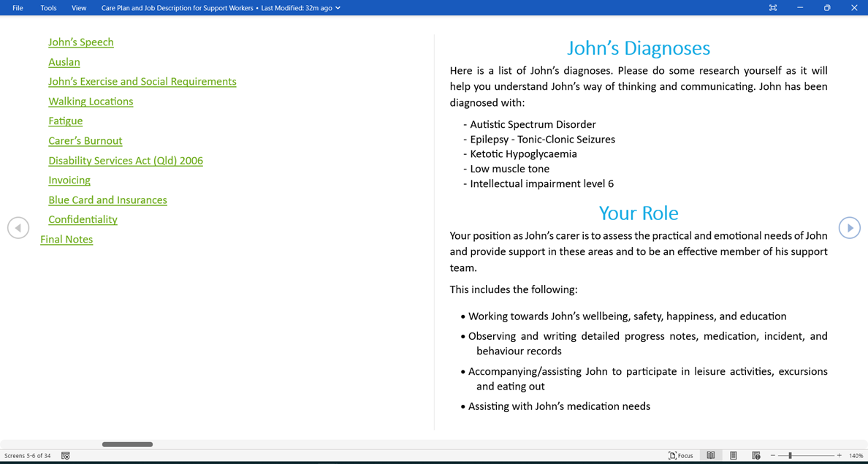This screenshot has height=464, width=868.
Task: Advance to the next screen arrow
Action: coord(850,227)
